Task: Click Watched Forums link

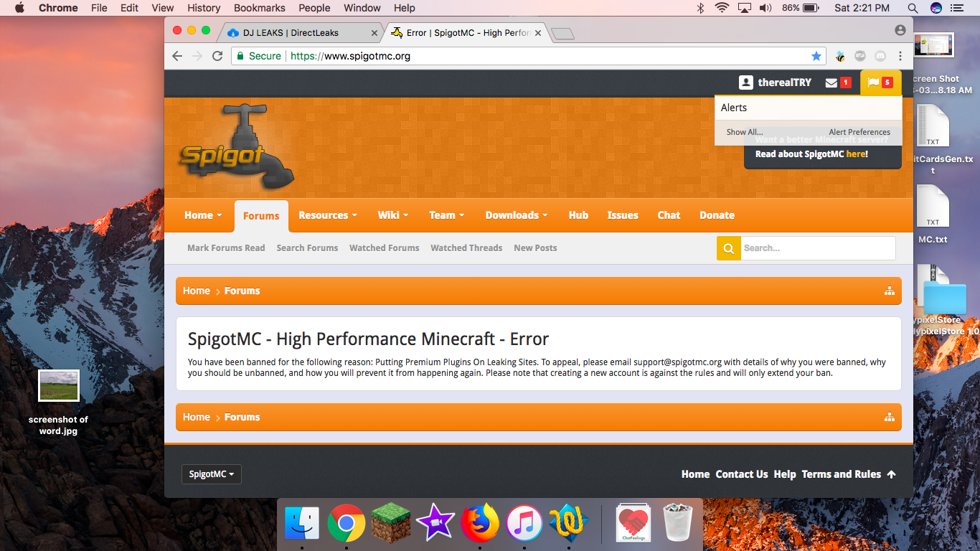Action: pos(384,248)
